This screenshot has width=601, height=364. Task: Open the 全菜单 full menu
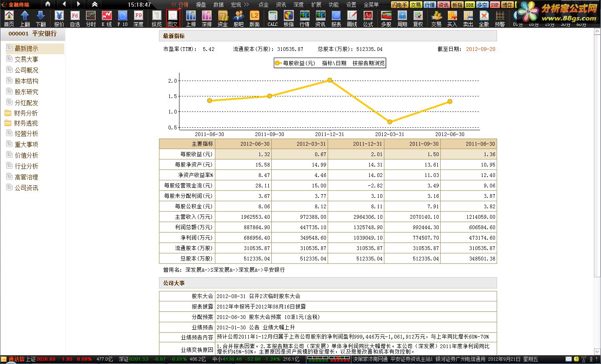(371, 5)
